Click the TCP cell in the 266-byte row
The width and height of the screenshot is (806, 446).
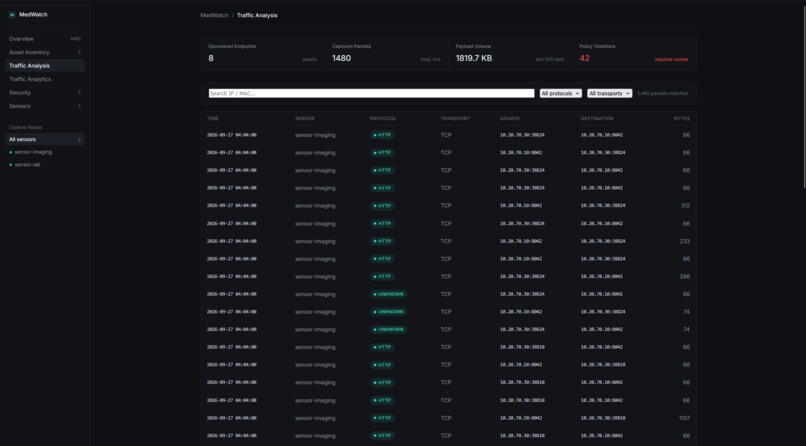446,276
